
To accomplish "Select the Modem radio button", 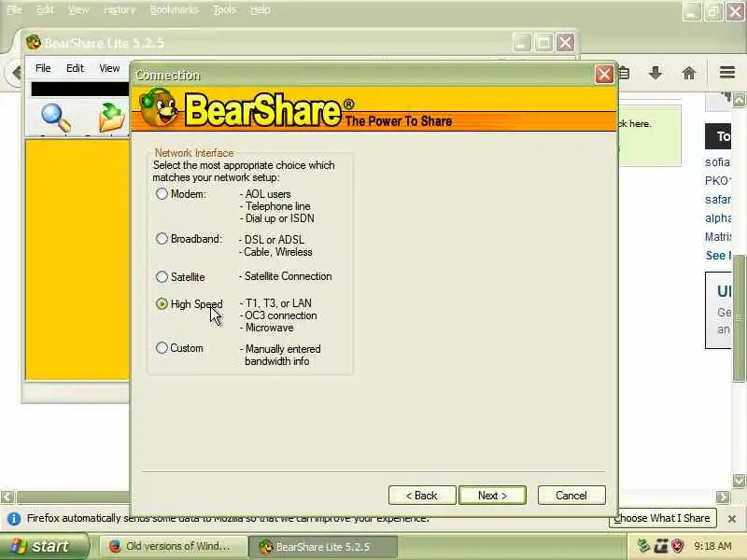I will click(162, 194).
